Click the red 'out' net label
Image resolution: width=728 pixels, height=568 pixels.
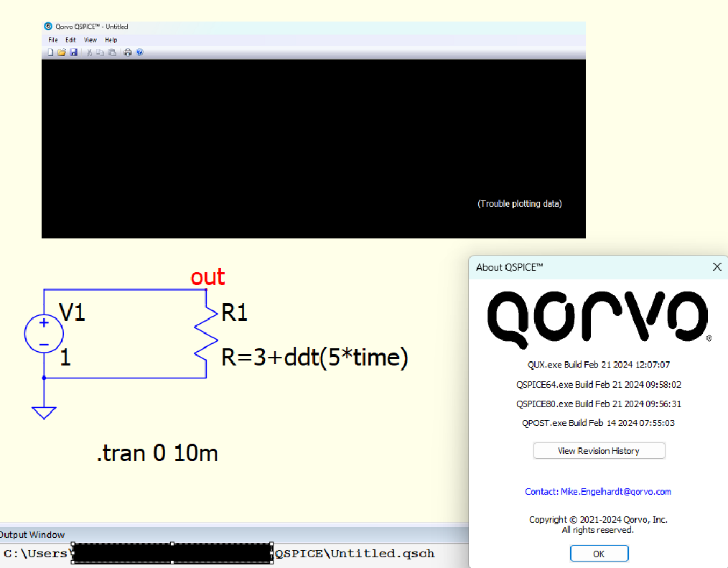click(x=207, y=277)
